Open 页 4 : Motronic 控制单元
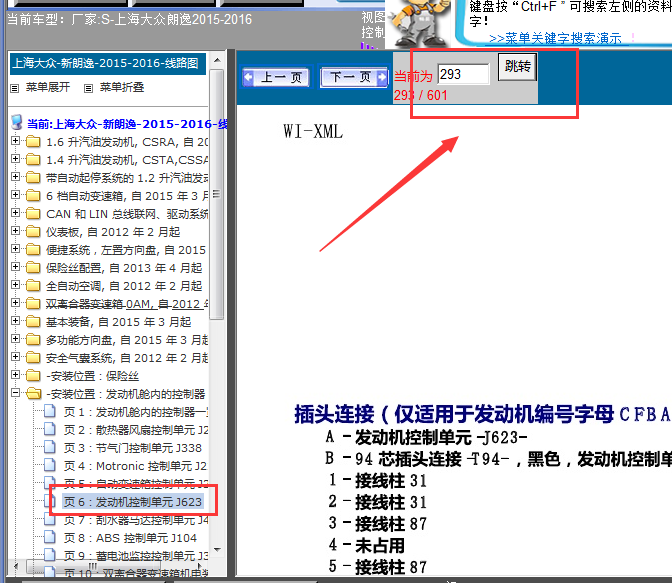This screenshot has width=672, height=583. click(x=135, y=466)
